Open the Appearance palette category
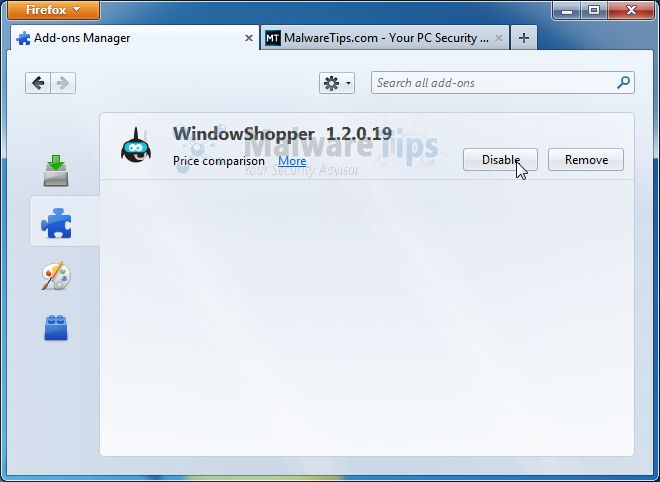660x482 pixels. click(56, 276)
